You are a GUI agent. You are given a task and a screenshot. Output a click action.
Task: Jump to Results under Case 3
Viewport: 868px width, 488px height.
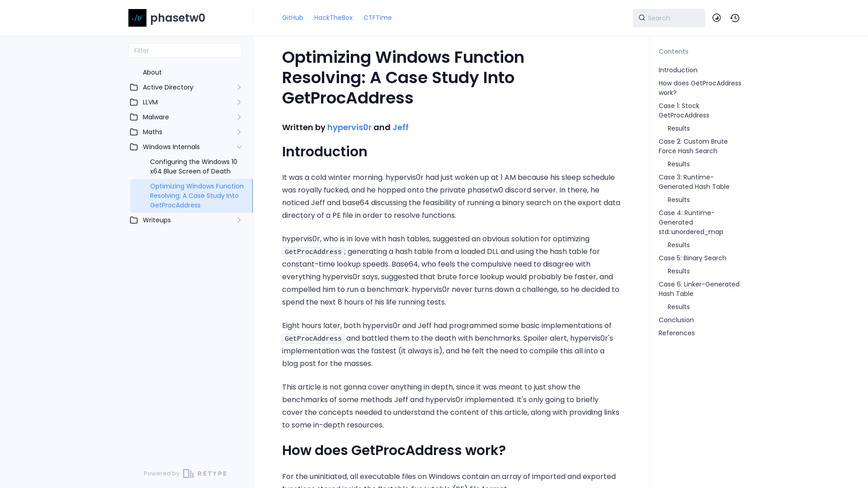679,200
